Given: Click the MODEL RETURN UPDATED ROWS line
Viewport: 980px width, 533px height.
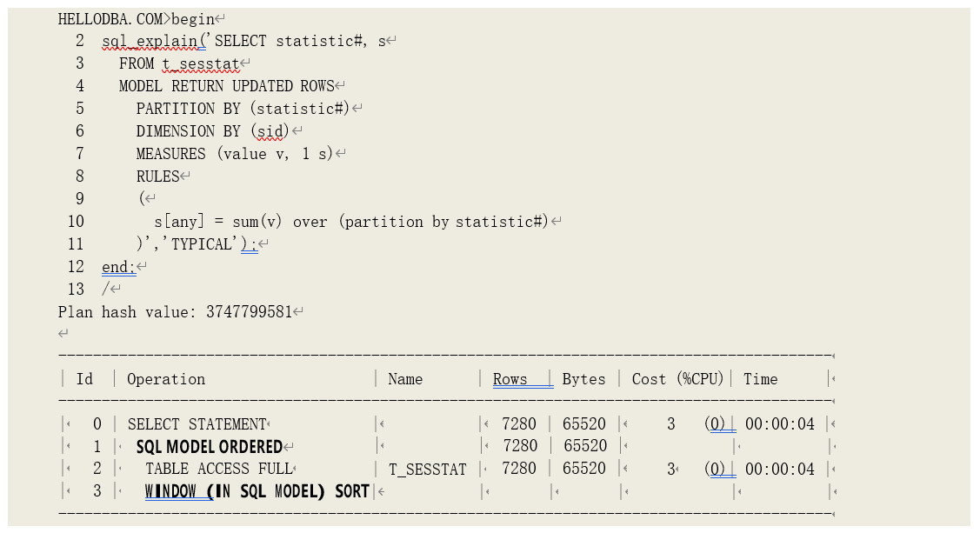Looking at the screenshot, I should 226,86.
